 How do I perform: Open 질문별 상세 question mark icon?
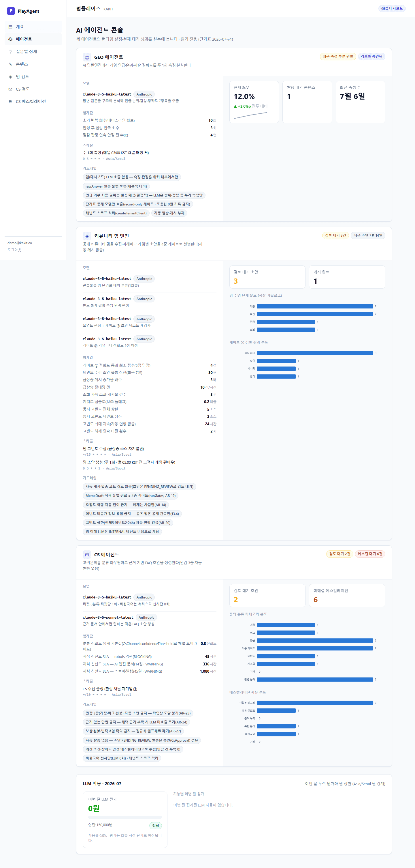pyautogui.click(x=10, y=52)
